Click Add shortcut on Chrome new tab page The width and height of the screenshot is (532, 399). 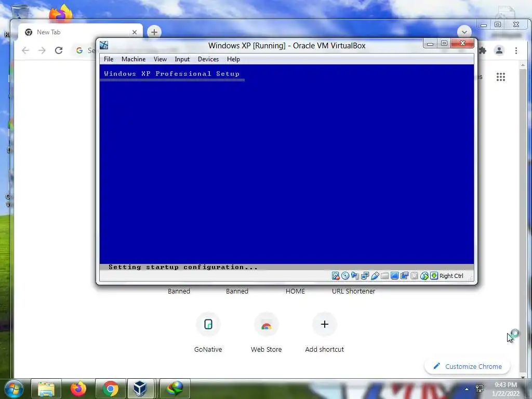pos(324,332)
